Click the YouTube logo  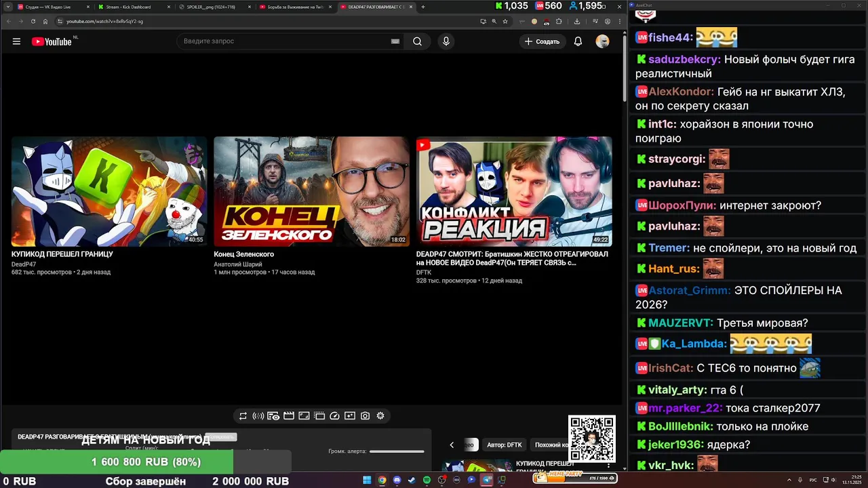point(52,41)
